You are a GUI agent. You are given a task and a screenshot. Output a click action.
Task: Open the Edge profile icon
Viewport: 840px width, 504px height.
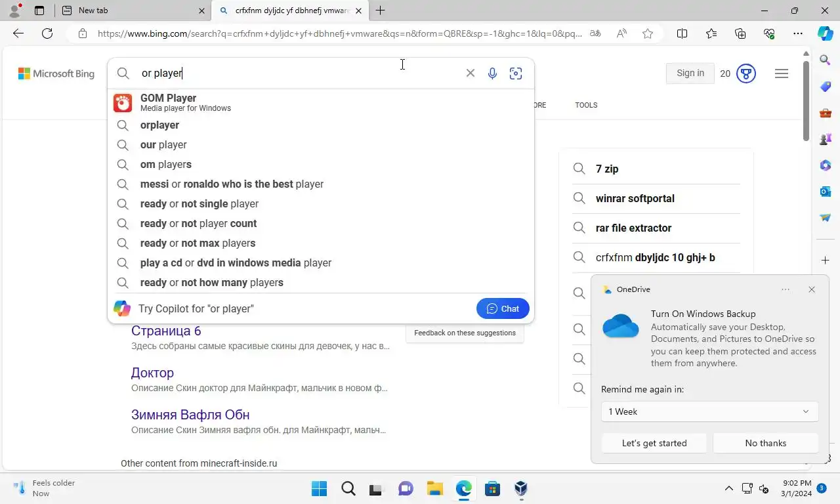coord(15,10)
